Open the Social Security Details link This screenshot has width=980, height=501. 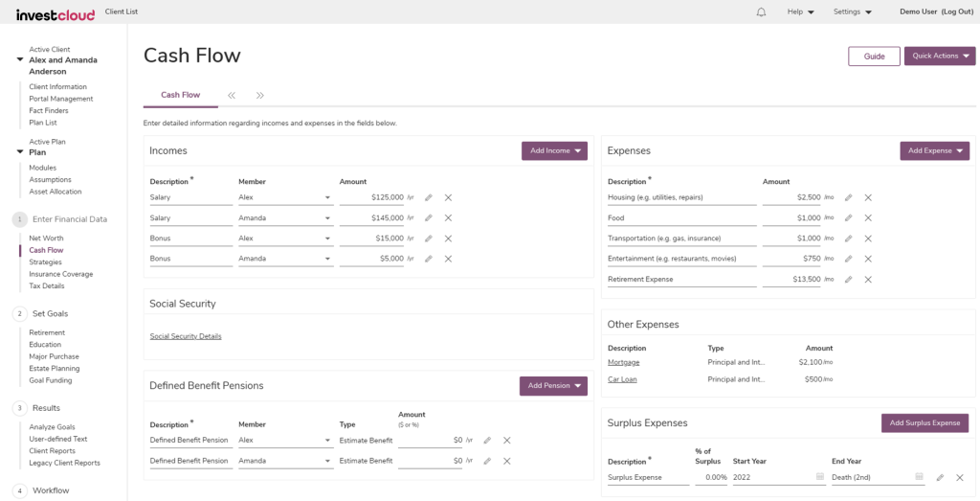click(x=186, y=336)
